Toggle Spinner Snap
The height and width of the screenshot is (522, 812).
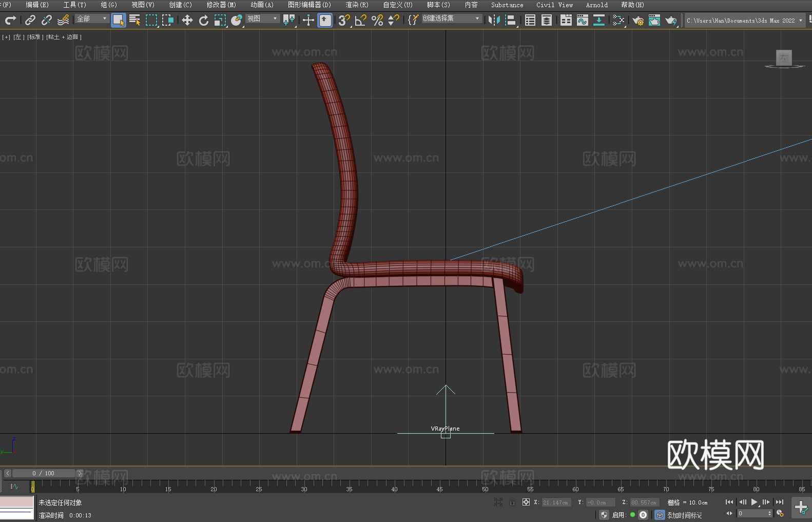click(394, 20)
